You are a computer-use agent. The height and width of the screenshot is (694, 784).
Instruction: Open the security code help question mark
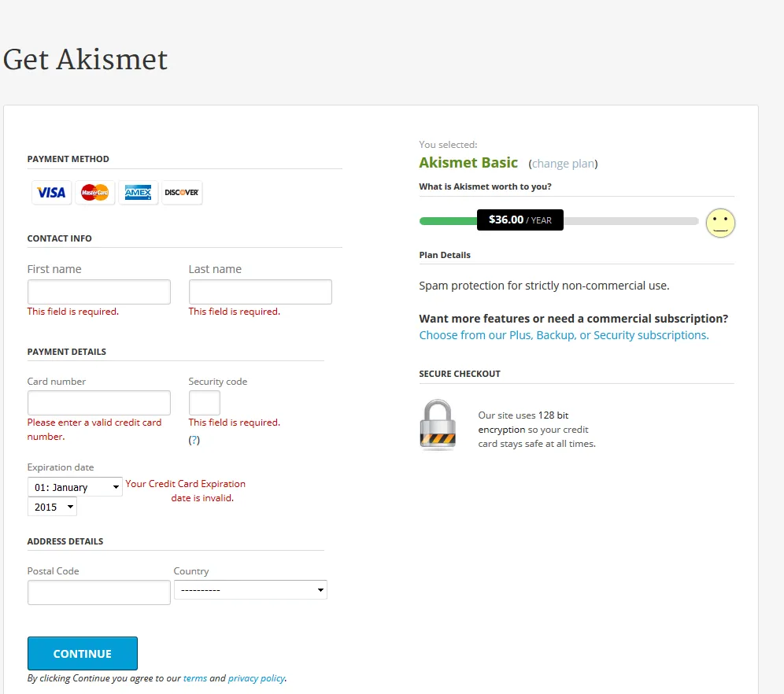(194, 440)
